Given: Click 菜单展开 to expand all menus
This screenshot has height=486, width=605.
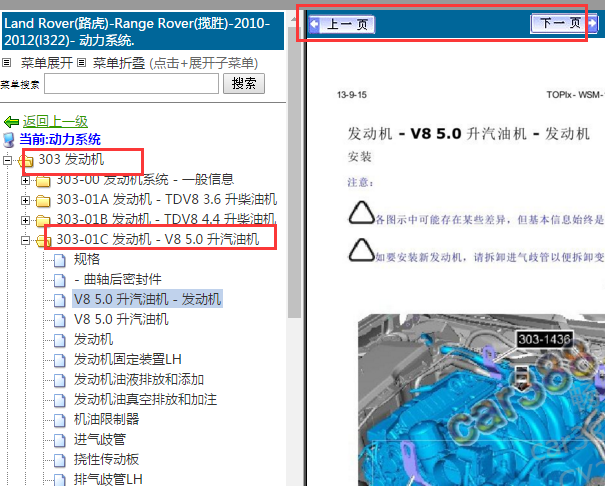Looking at the screenshot, I should [x=47, y=62].
